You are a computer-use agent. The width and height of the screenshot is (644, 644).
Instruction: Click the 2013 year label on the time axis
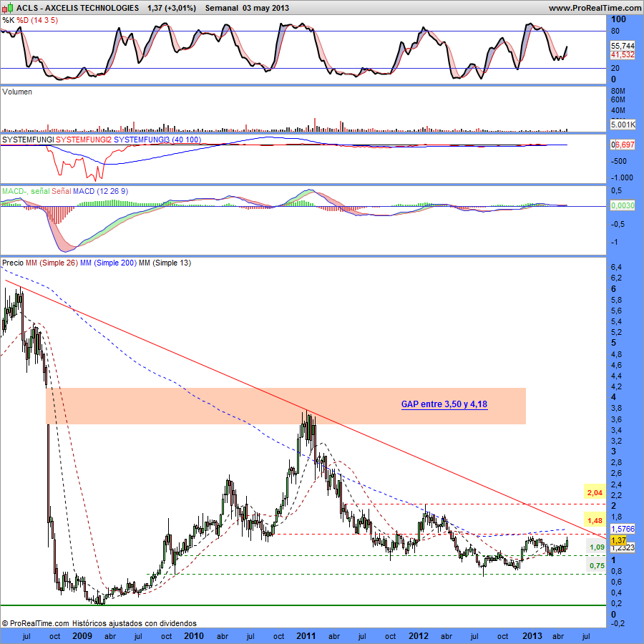[532, 636]
